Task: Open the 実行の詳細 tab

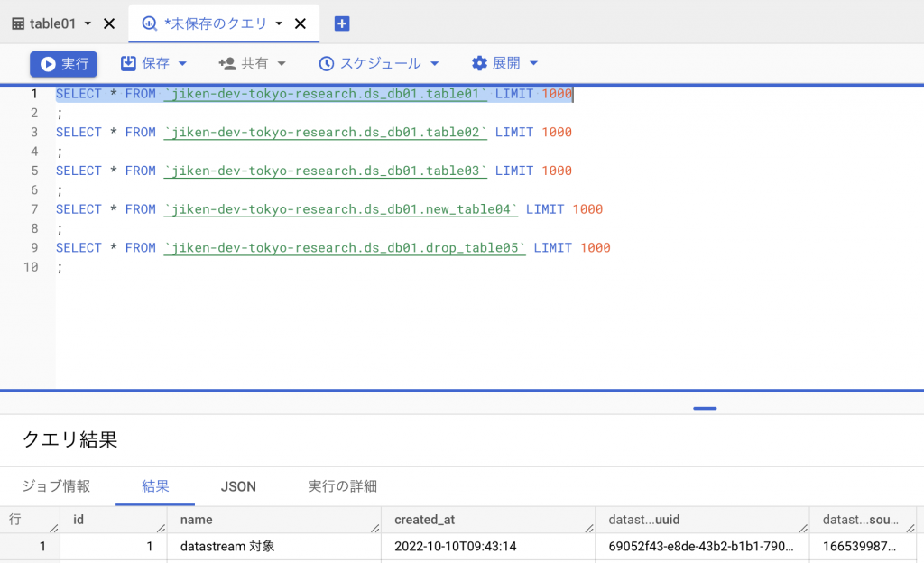Action: pyautogui.click(x=342, y=486)
